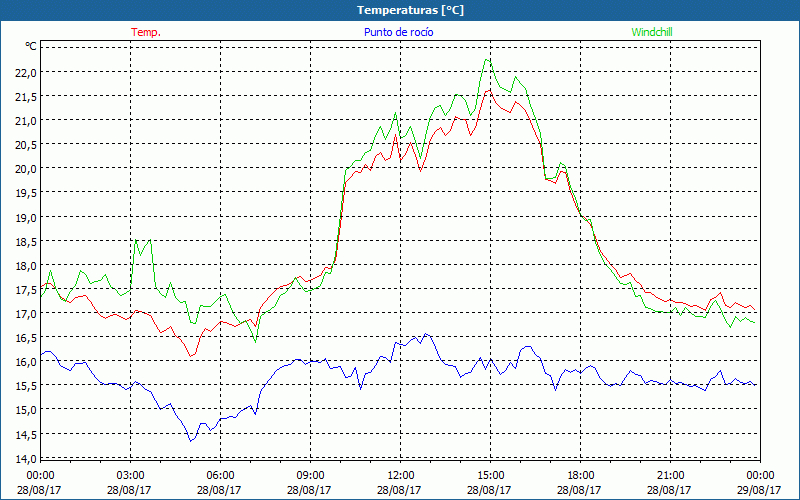Image resolution: width=800 pixels, height=500 pixels.
Task: Click the 06:00 time axis label
Action: [220, 476]
